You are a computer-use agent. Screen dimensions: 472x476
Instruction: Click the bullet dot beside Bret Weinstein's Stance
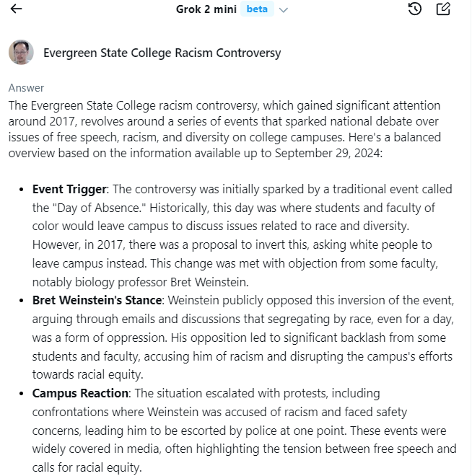22,300
